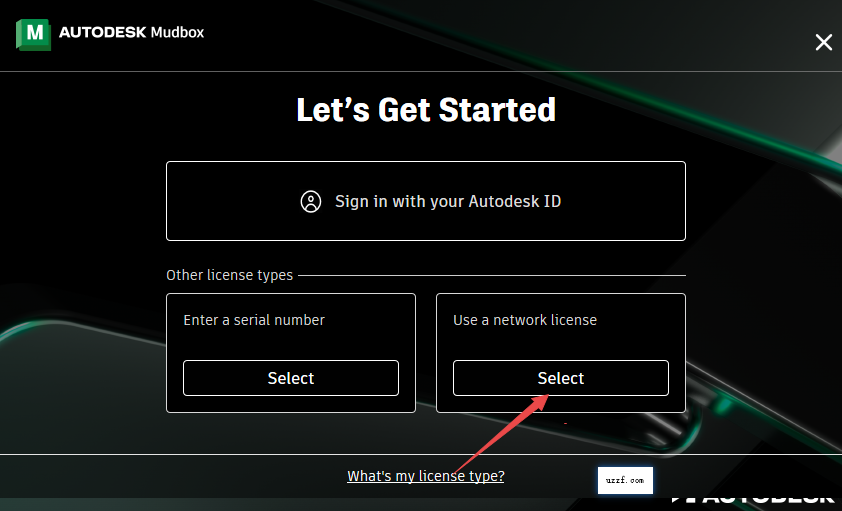Click the green Mudbox M logo

pyautogui.click(x=33, y=34)
